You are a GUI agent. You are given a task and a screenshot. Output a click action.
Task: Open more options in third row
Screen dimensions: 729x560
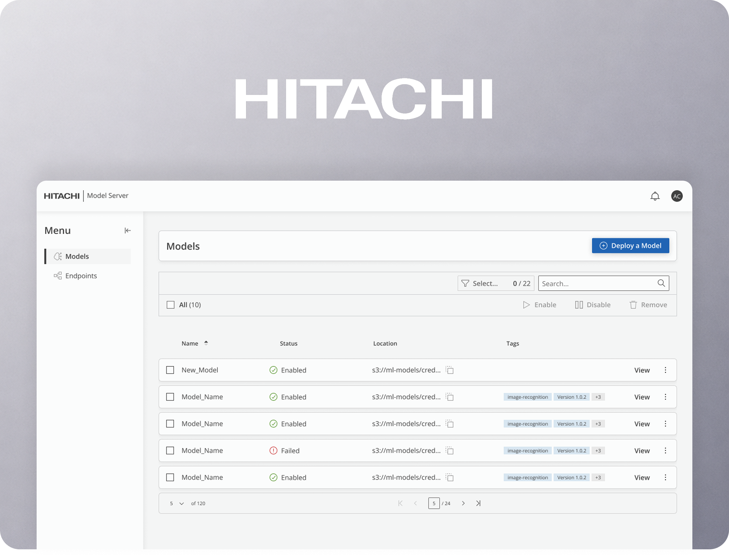[x=665, y=424]
